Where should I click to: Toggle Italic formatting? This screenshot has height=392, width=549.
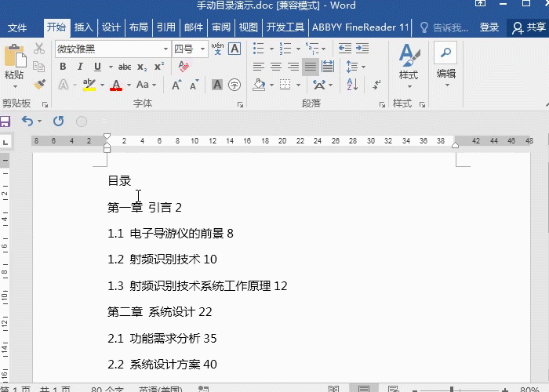tap(80, 67)
